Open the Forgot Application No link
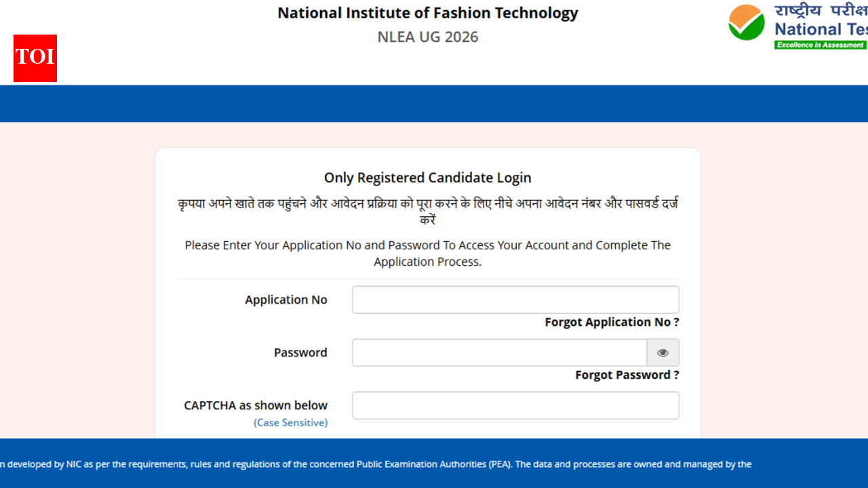Screen dimensions: 868x488 pos(612,322)
